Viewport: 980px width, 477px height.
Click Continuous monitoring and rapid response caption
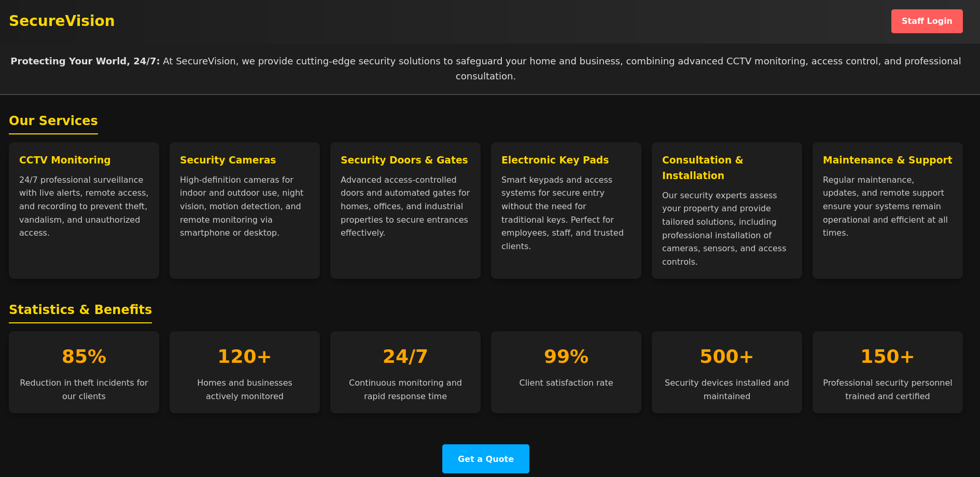(405, 389)
